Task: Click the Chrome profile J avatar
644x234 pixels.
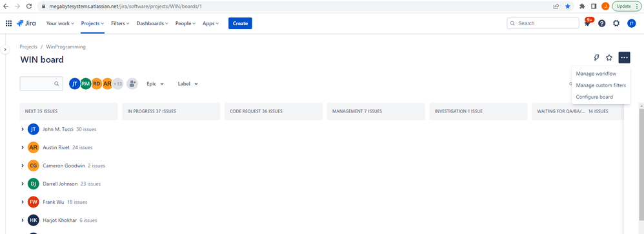Action: (605, 6)
